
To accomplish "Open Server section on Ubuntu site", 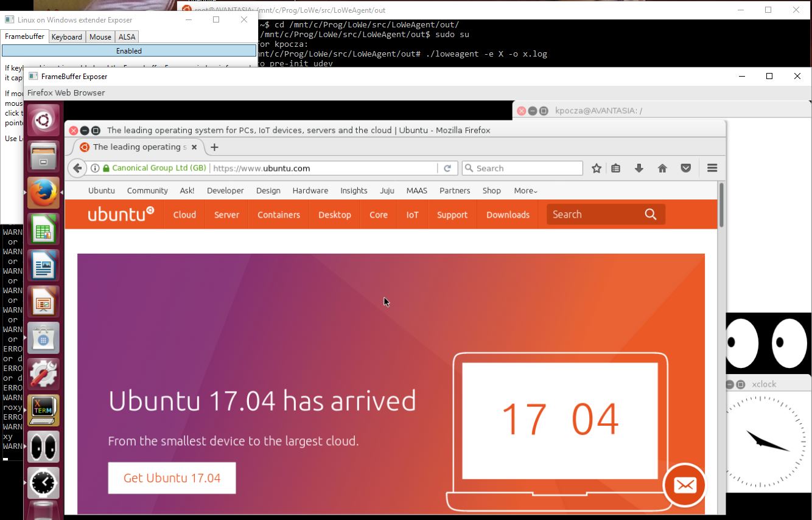I will [x=226, y=215].
